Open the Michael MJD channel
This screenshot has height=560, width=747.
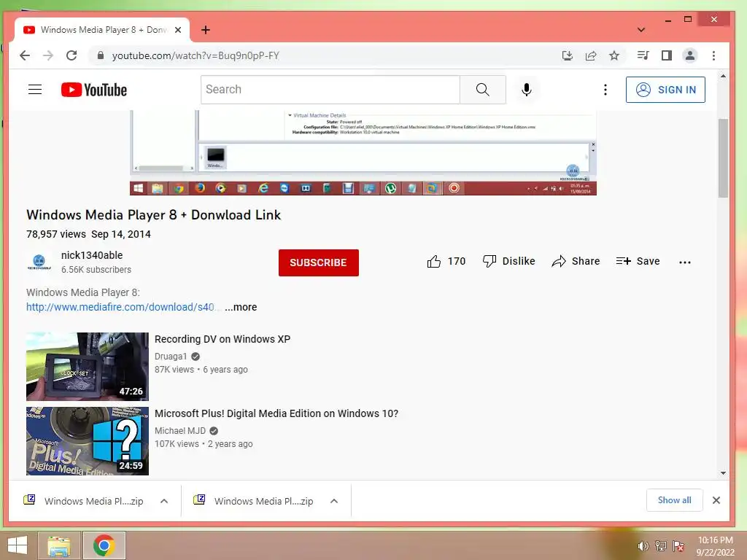pos(180,430)
